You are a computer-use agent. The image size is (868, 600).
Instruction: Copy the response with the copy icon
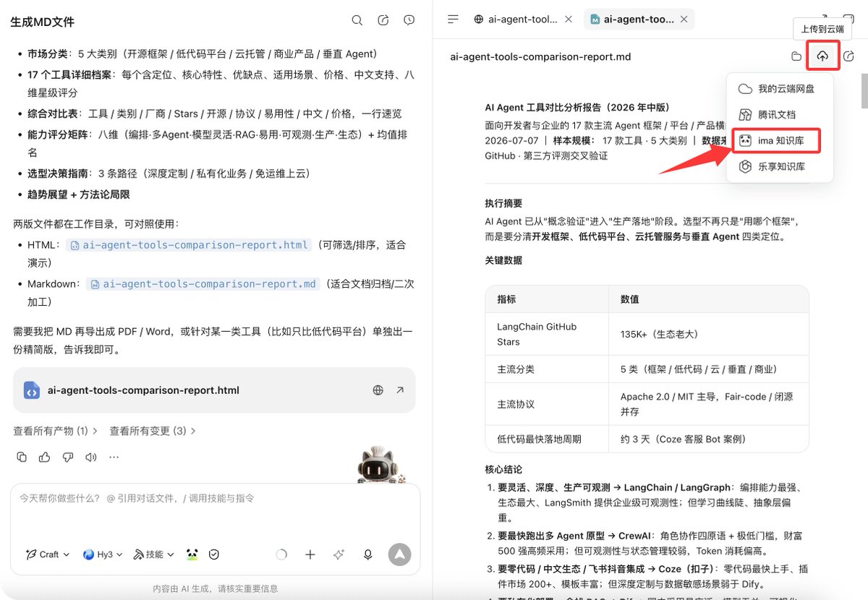point(22,457)
